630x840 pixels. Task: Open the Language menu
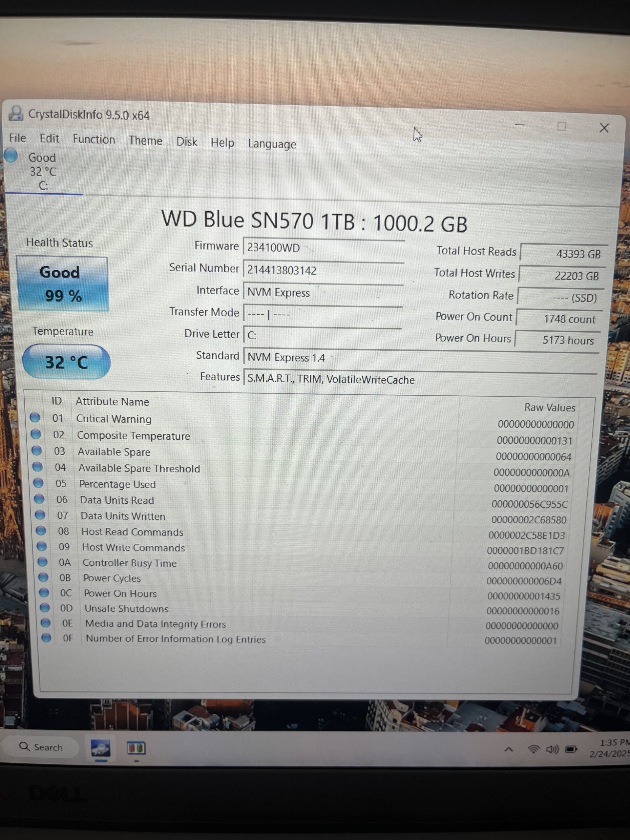[272, 144]
